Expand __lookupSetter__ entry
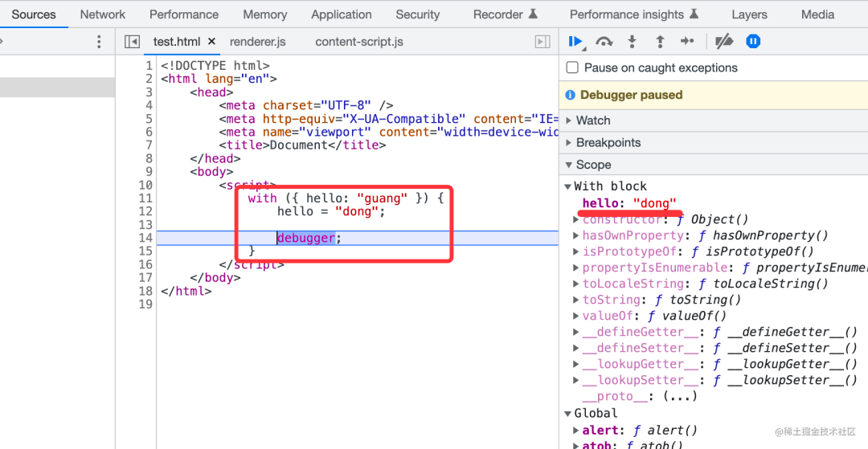 (576, 380)
